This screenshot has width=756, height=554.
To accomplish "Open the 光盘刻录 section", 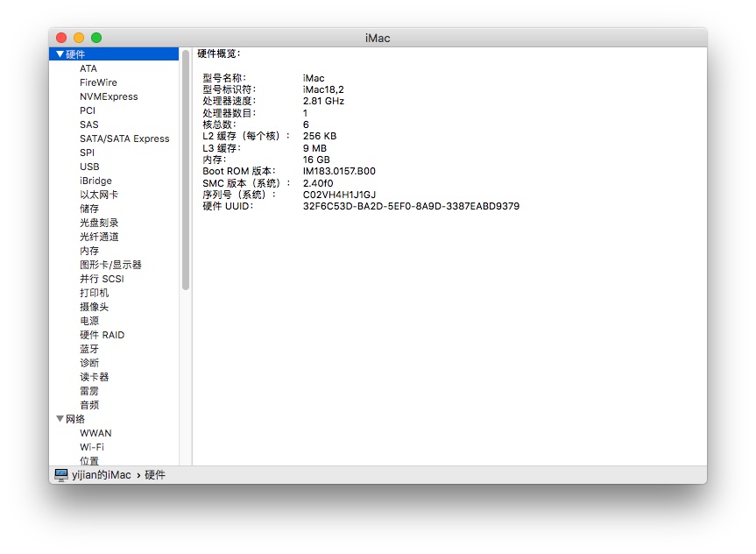I will pos(99,223).
